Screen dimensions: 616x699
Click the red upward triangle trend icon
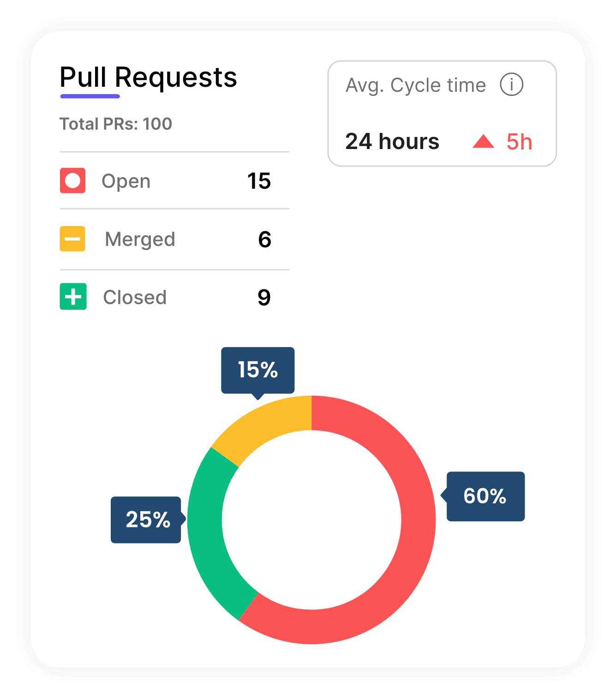(x=483, y=142)
